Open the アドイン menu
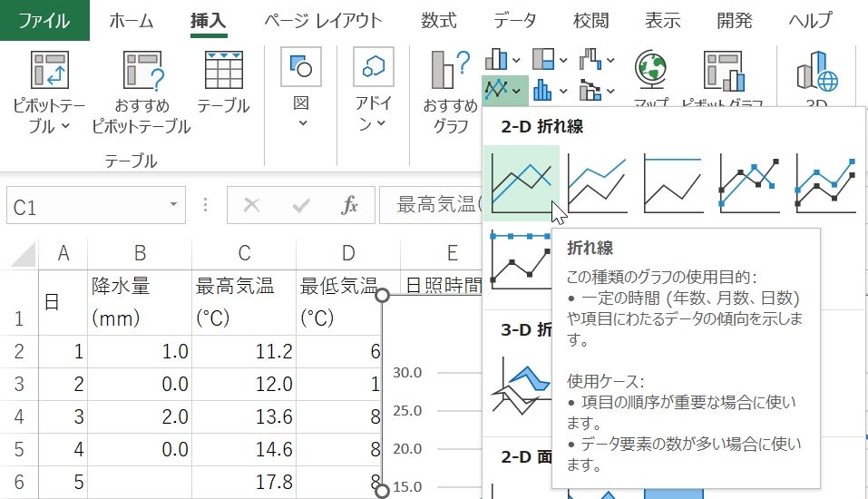Viewport: 868px width, 499px height. pyautogui.click(x=373, y=89)
